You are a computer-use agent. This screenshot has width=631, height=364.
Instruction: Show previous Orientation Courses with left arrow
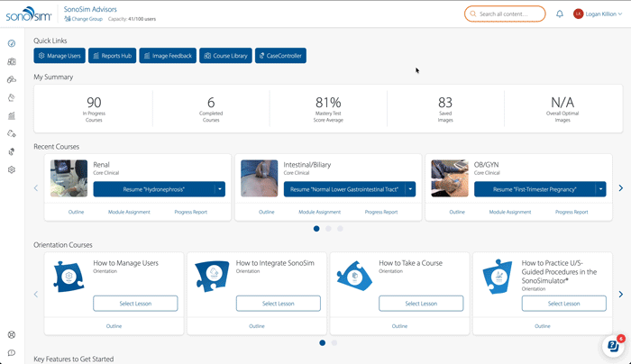pyautogui.click(x=36, y=295)
